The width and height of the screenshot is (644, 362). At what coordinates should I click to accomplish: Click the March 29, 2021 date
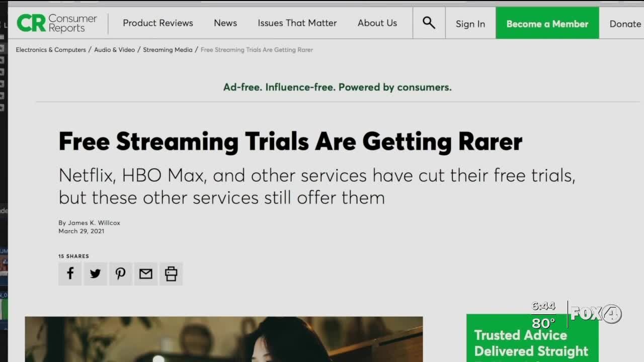click(x=81, y=231)
